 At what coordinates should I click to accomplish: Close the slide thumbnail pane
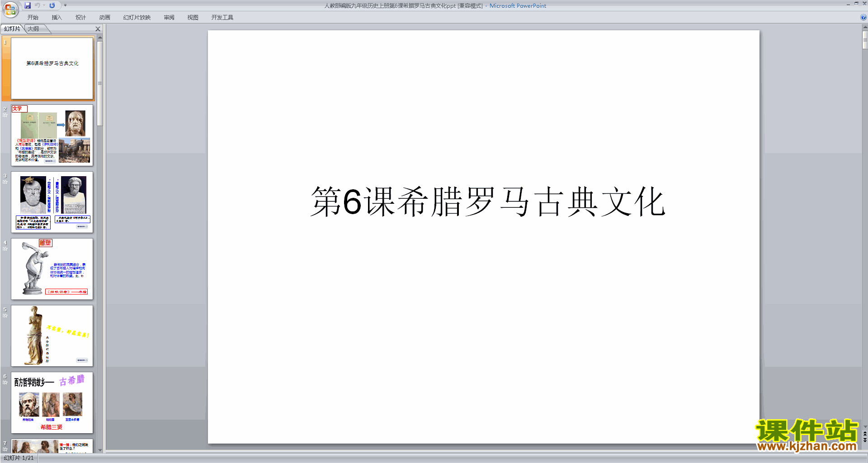(x=98, y=29)
